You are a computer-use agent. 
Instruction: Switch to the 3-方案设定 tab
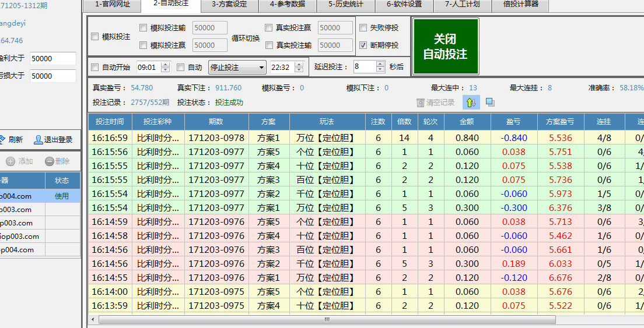coord(229,5)
